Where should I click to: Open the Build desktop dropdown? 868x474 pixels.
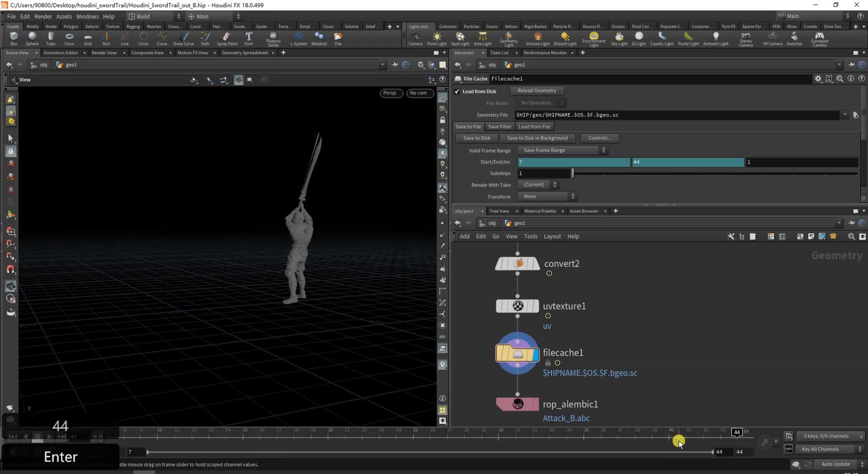(x=154, y=16)
